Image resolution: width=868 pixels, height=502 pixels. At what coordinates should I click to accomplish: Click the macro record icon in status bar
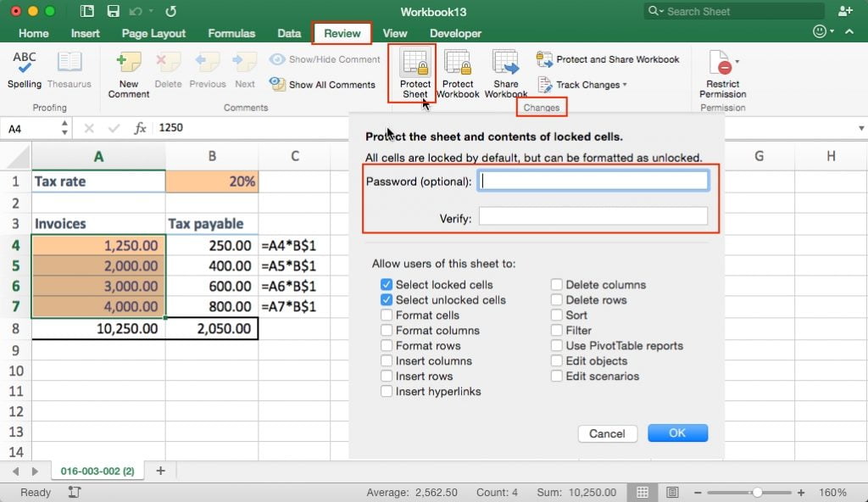(x=75, y=492)
